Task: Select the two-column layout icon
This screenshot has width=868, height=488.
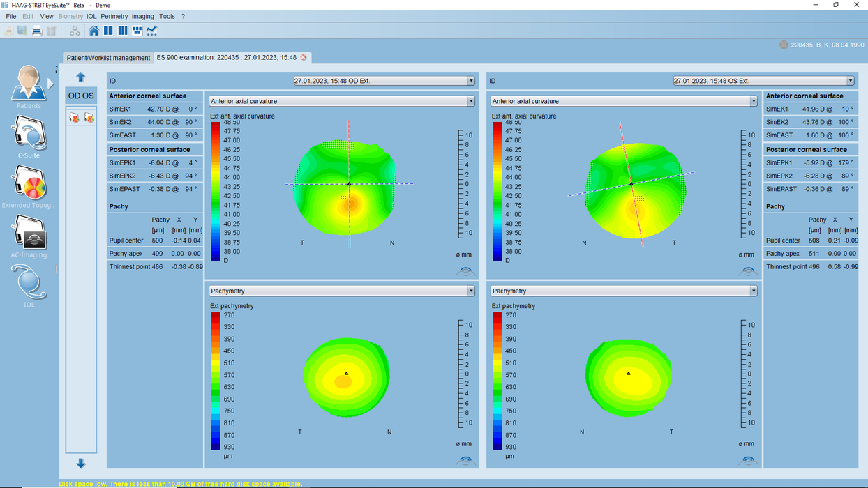Action: point(108,31)
